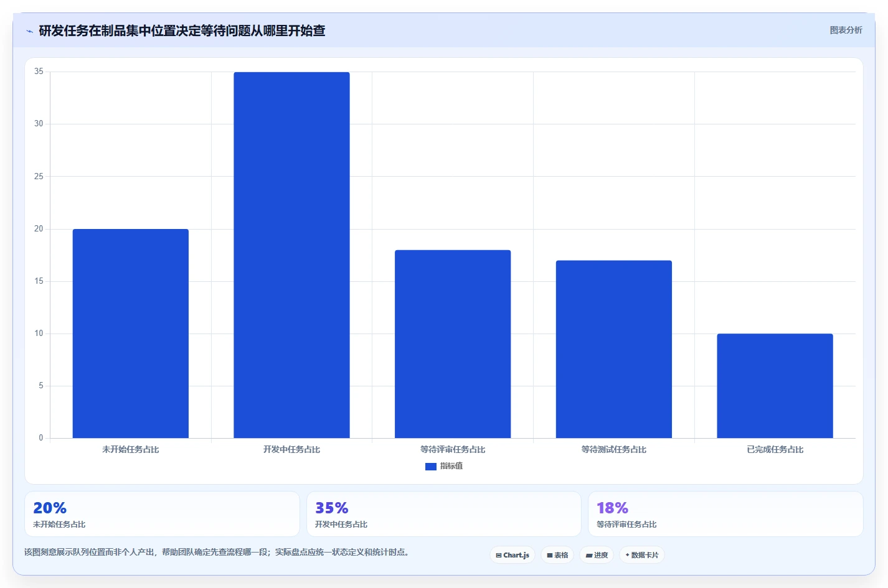Viewport: 888px width, 588px height.
Task: Click the 进度 tag icon
Action: click(x=588, y=556)
